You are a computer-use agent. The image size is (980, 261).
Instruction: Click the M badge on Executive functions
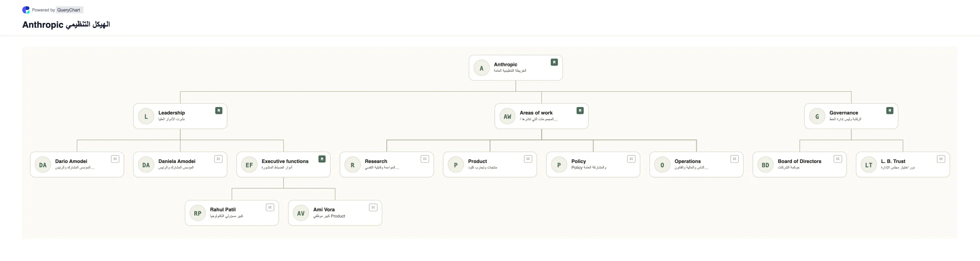[322, 159]
